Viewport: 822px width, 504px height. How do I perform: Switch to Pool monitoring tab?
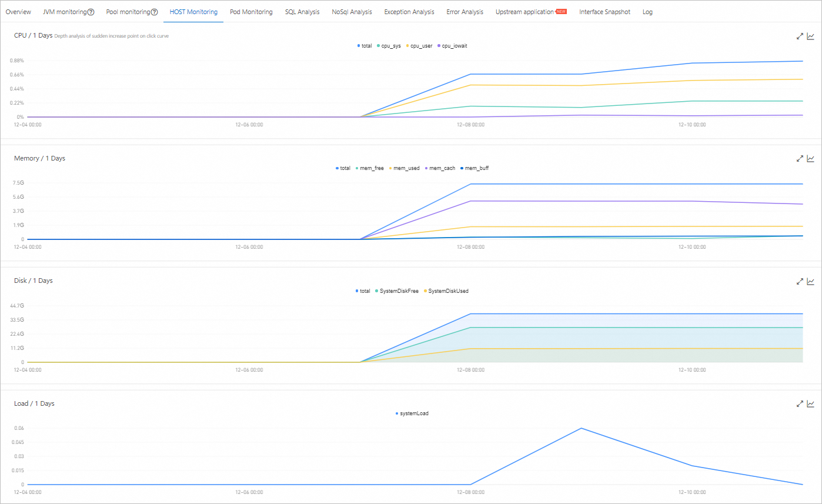point(128,12)
